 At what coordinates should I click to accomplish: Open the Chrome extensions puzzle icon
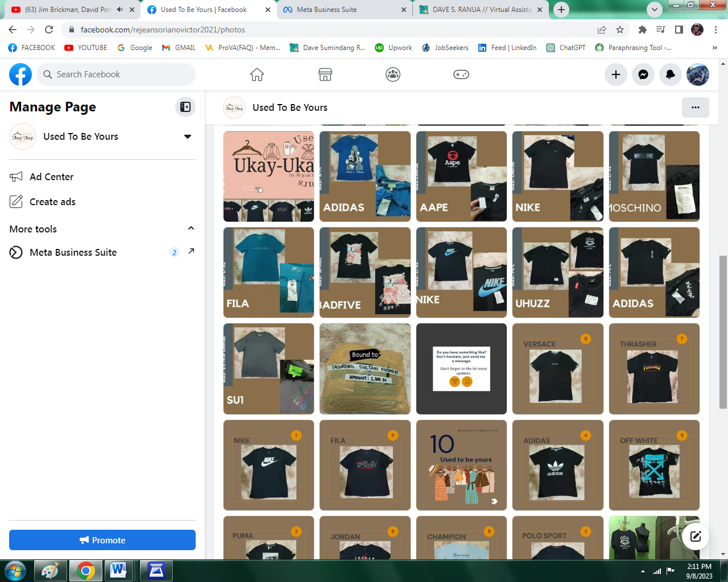coord(643,30)
